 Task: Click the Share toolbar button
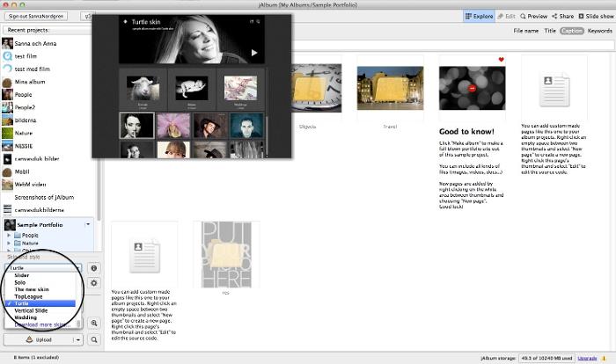pyautogui.click(x=565, y=16)
